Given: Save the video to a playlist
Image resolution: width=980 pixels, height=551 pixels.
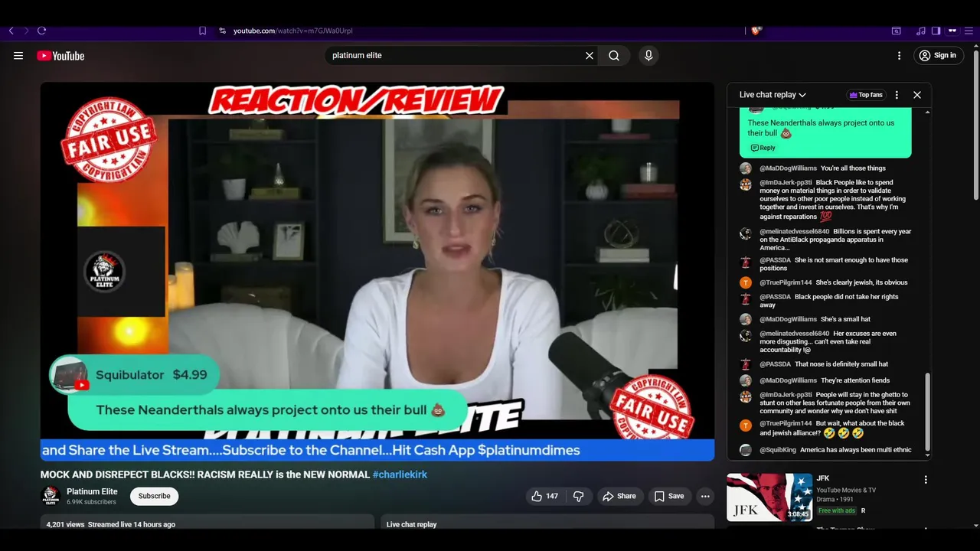Looking at the screenshot, I should tap(668, 496).
